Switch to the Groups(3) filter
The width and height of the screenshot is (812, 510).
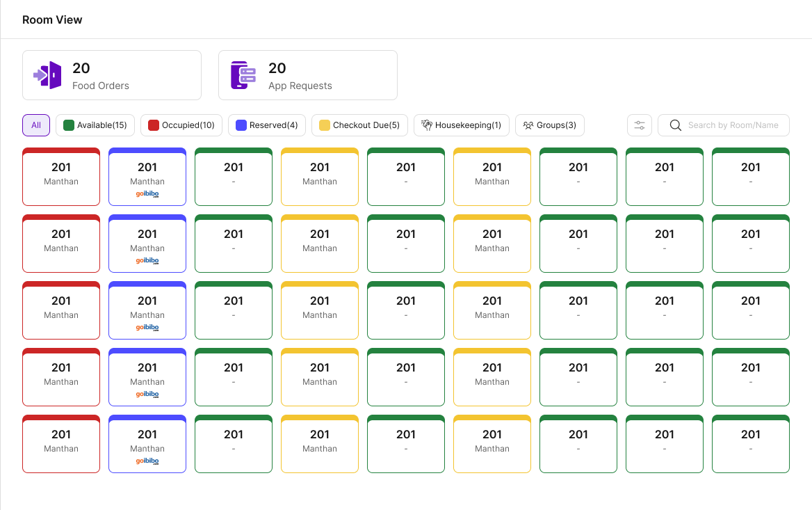click(550, 125)
